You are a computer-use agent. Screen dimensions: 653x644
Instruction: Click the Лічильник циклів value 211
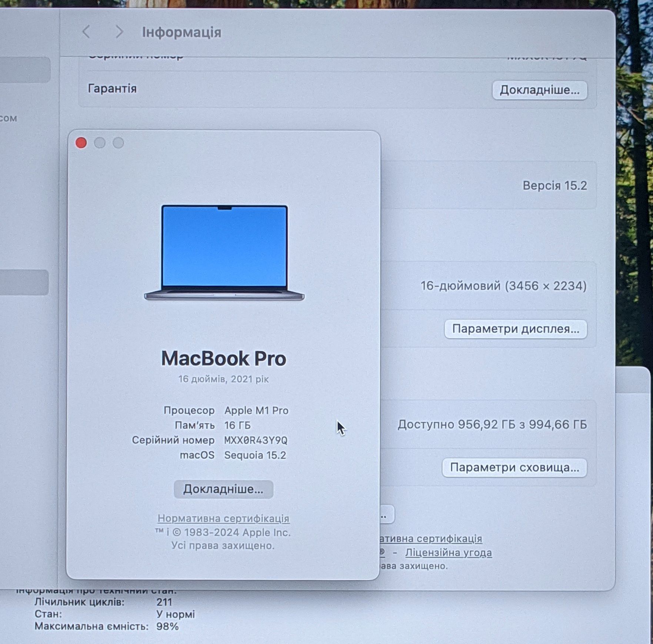click(164, 602)
